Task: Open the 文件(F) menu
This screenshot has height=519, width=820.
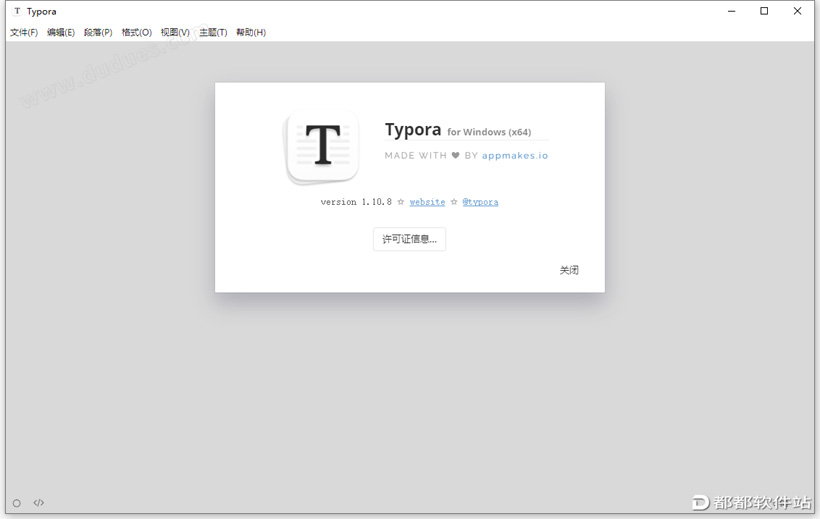Action: coord(24,32)
